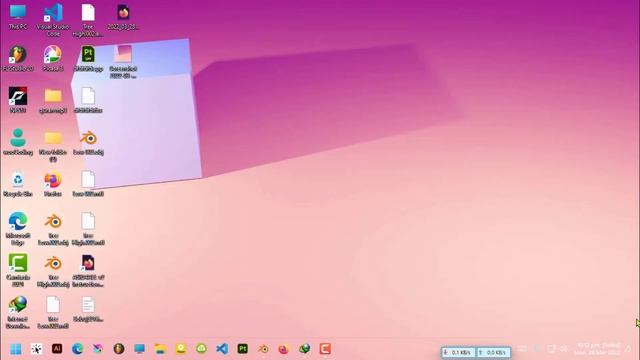
Task: Open the green circular app on the taskbar
Action: coord(201,349)
